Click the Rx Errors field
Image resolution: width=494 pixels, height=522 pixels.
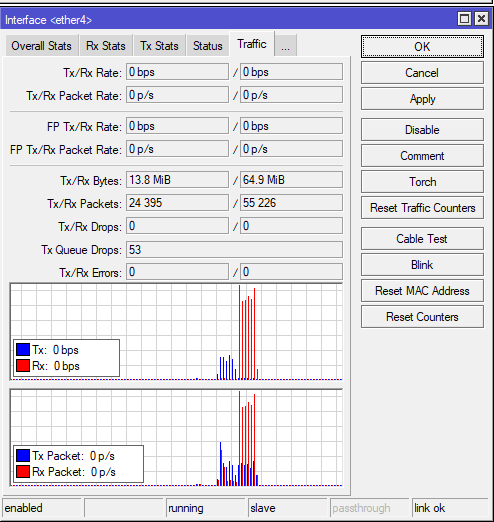[x=291, y=272]
